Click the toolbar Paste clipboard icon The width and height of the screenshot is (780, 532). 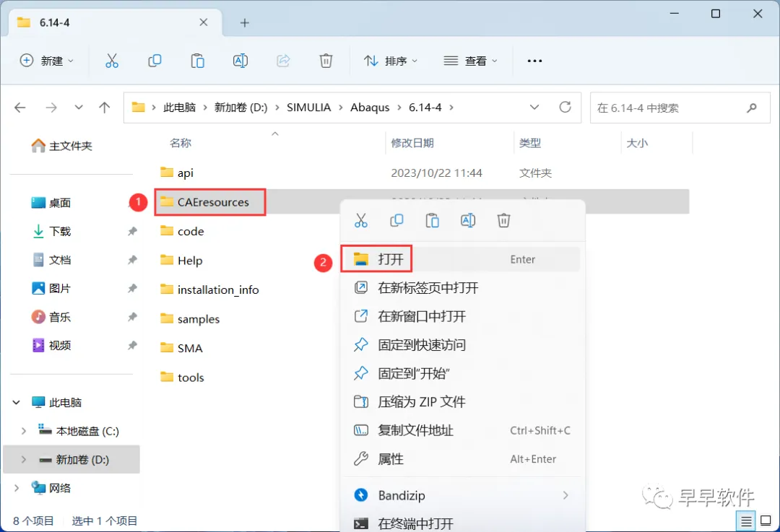197,61
